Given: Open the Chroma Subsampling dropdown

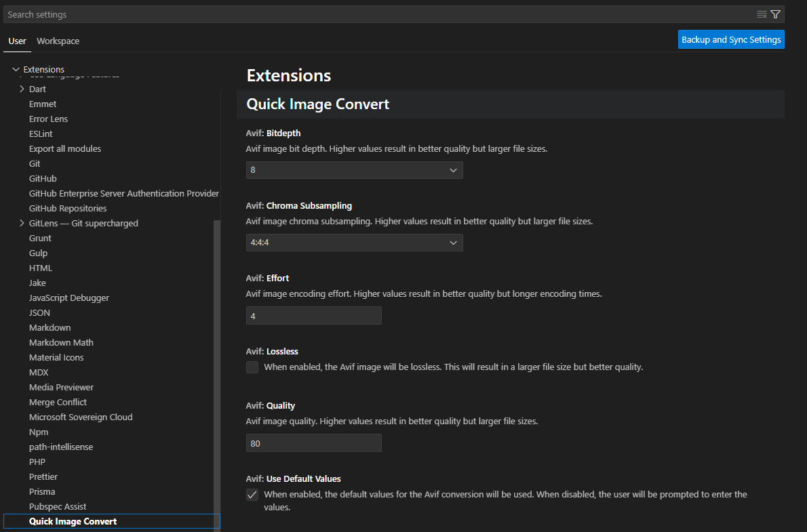Looking at the screenshot, I should click(354, 243).
